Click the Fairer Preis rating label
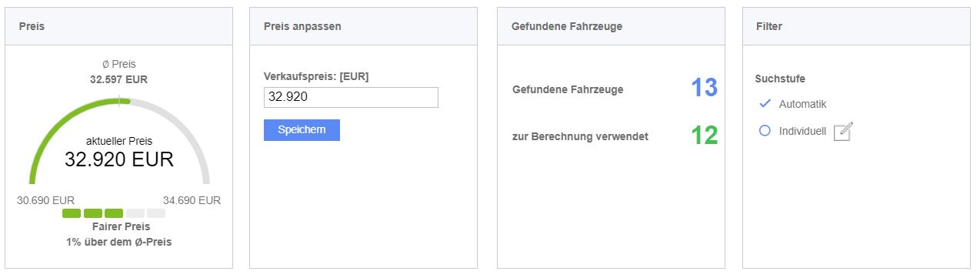This screenshot has width=980, height=278. [119, 227]
